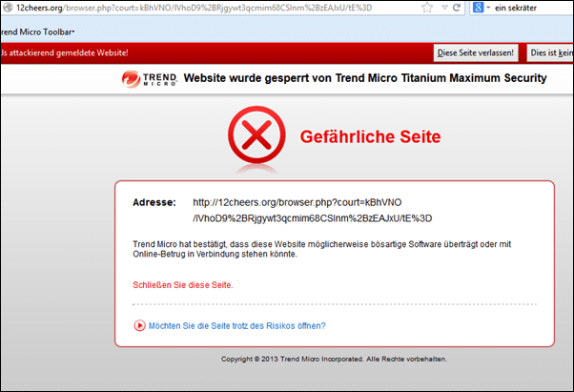Image resolution: width=574 pixels, height=392 pixels.
Task: Click 'Gefährliche Seite' heading
Action: pos(370,136)
